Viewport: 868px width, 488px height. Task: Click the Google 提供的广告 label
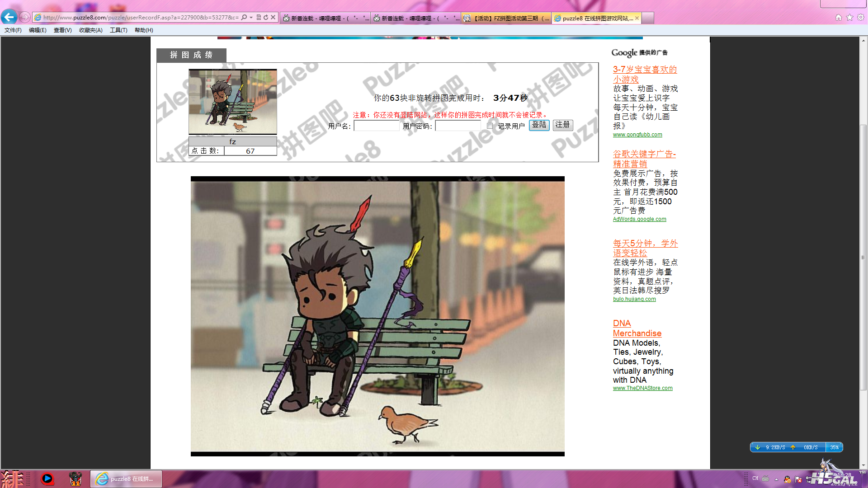click(639, 53)
